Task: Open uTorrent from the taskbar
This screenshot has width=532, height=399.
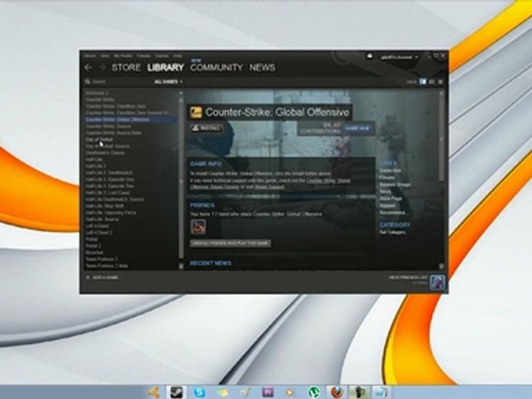Action: point(314,392)
